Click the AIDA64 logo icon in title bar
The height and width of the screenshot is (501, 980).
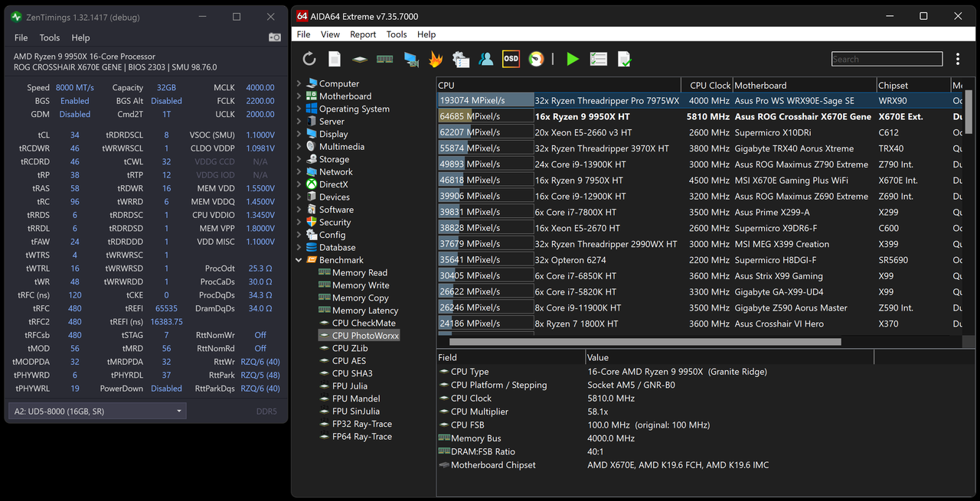coord(302,16)
